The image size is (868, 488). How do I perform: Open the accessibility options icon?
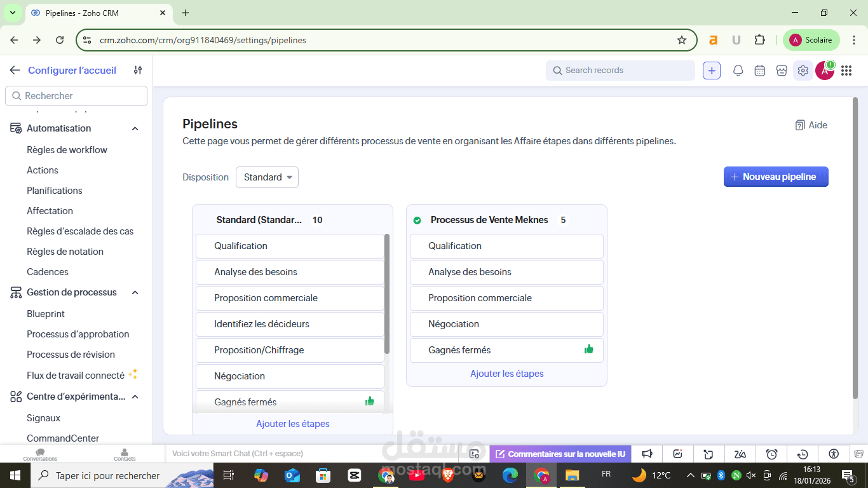[833, 454]
